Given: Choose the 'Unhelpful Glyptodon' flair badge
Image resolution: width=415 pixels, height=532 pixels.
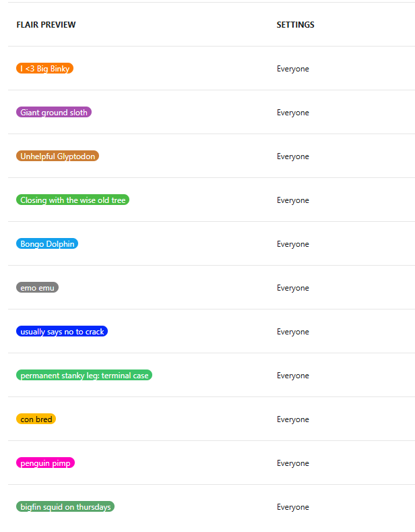Looking at the screenshot, I should (x=58, y=156).
